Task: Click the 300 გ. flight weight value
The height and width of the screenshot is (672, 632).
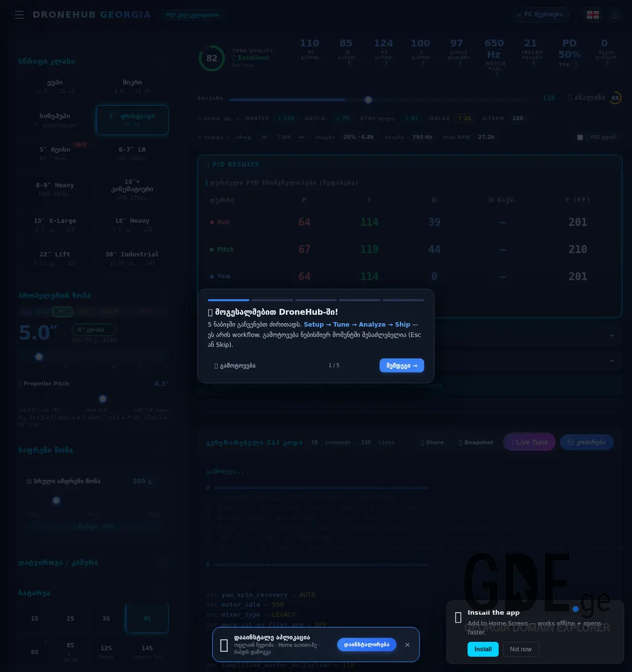Action: [x=143, y=481]
